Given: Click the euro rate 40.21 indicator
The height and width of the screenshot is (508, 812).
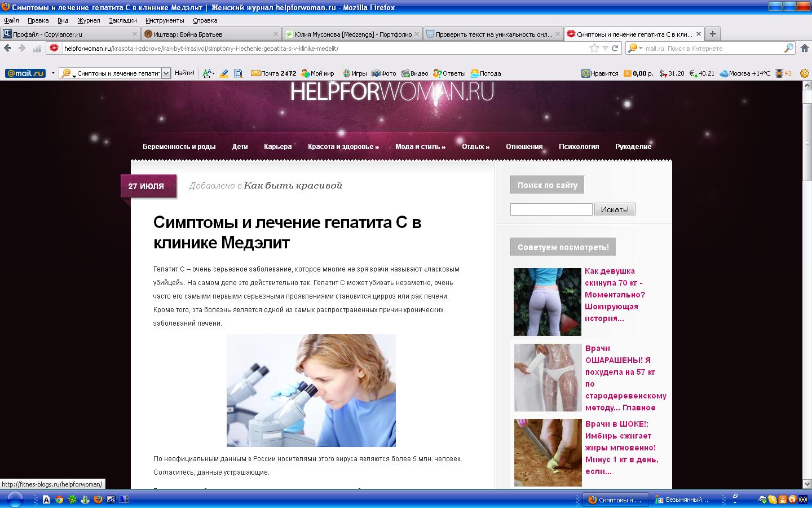Looking at the screenshot, I should tap(702, 73).
